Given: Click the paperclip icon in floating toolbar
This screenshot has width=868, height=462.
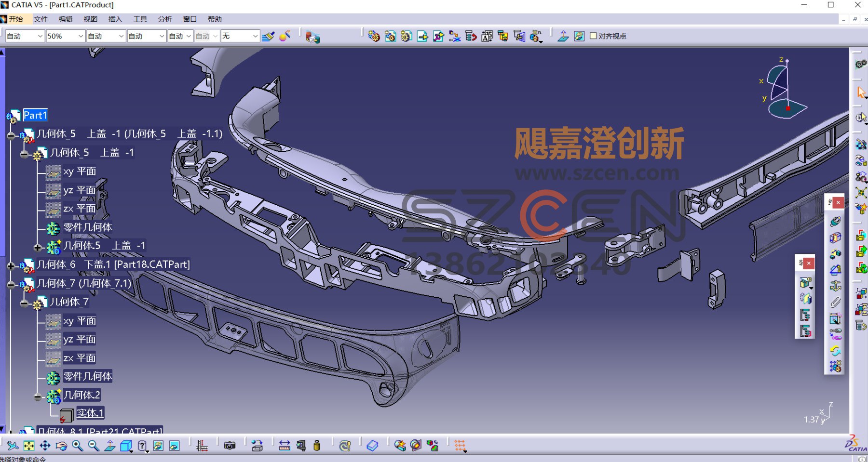Looking at the screenshot, I should (835, 302).
